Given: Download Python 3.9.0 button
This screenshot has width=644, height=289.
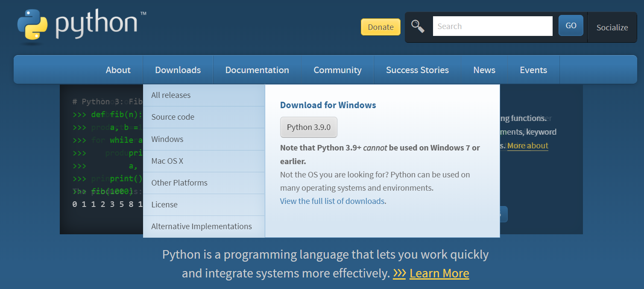Looking at the screenshot, I should [x=309, y=127].
